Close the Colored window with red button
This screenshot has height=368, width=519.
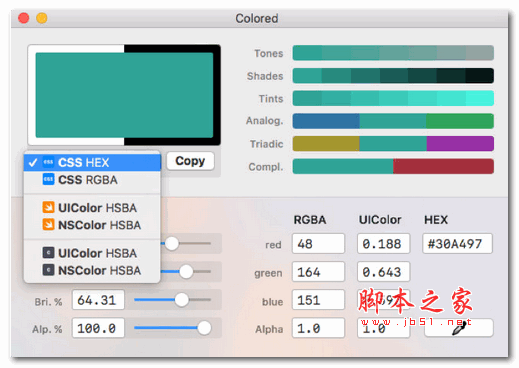coord(24,18)
